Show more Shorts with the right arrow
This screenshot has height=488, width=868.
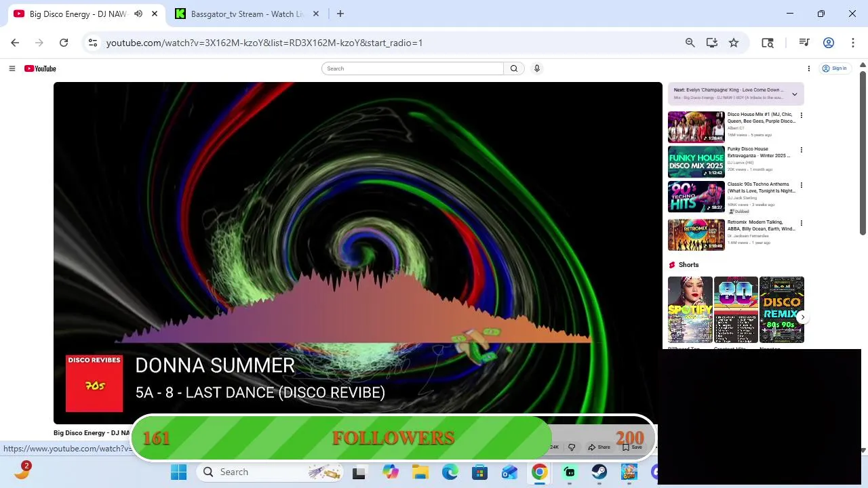(802, 317)
